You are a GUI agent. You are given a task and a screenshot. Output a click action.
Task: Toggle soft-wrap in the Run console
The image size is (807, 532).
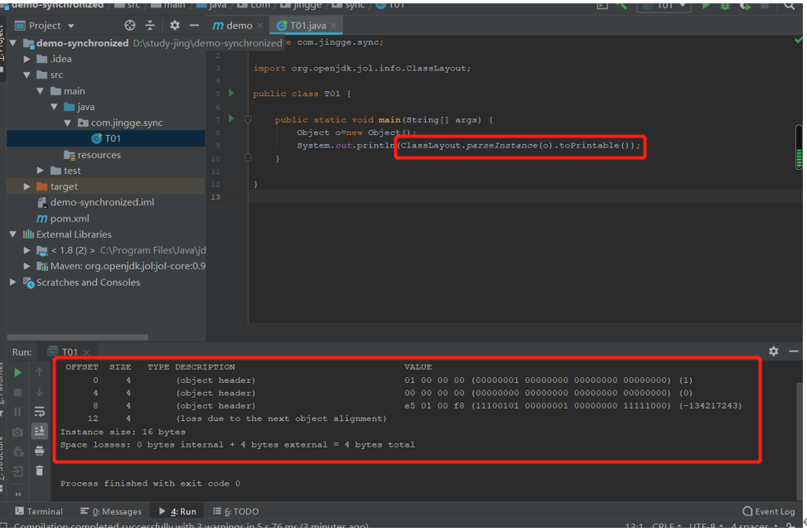tap(39, 412)
